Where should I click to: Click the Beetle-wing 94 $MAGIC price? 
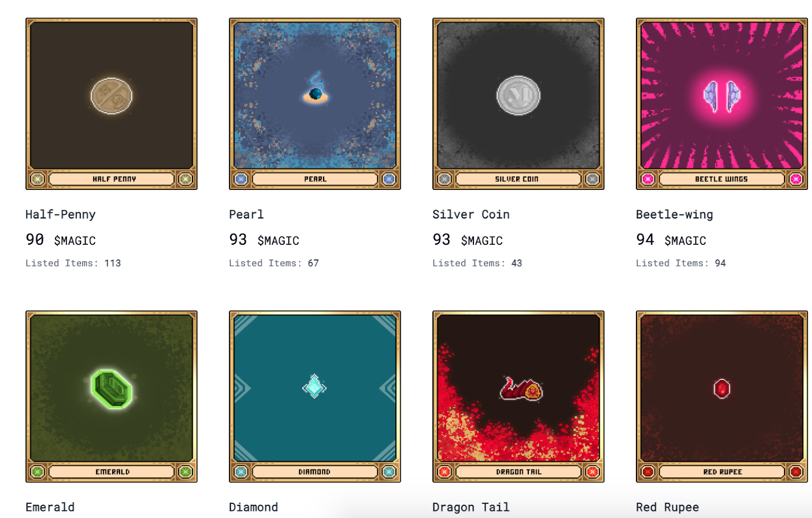coord(671,240)
